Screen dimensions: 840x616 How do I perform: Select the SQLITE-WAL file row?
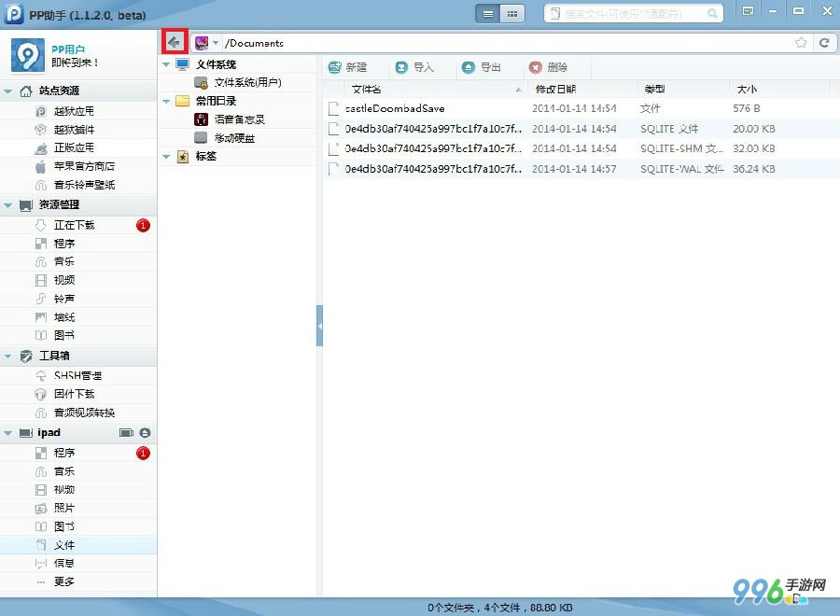tap(581, 169)
